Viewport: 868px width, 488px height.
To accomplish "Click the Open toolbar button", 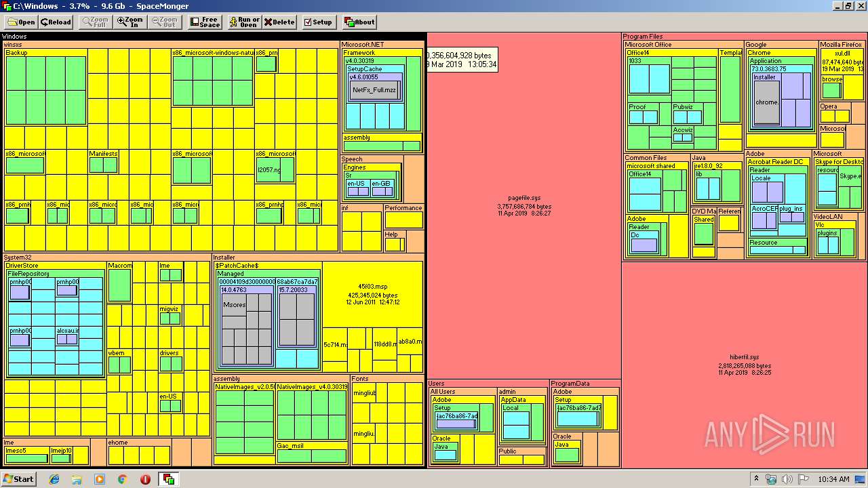I will (x=20, y=22).
